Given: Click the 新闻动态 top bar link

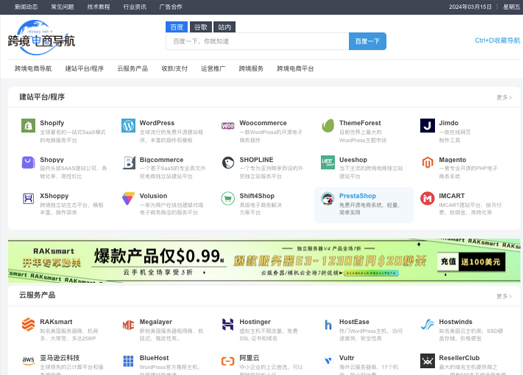Looking at the screenshot, I should [x=26, y=7].
